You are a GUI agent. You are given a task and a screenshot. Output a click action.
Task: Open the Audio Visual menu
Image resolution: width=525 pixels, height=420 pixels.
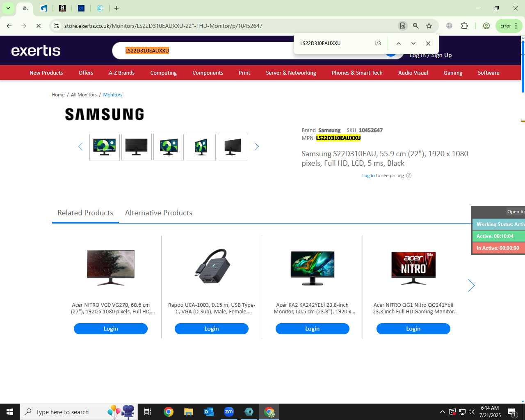413,73
